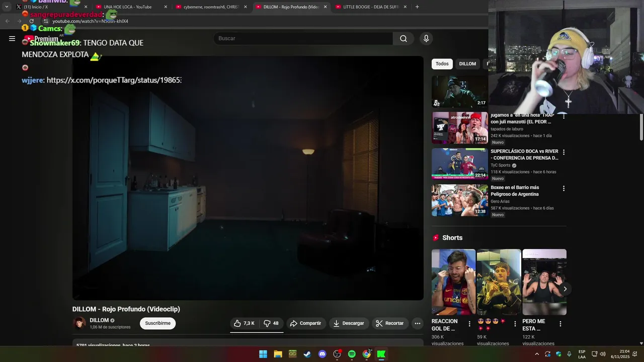
Task: Reload the page with the browser refresh icon
Action: point(31,21)
